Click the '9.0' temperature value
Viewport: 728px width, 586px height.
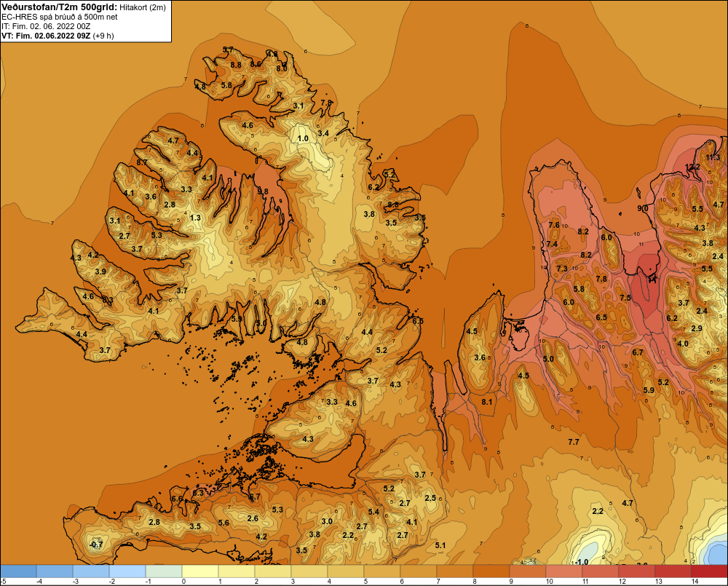tap(643, 208)
